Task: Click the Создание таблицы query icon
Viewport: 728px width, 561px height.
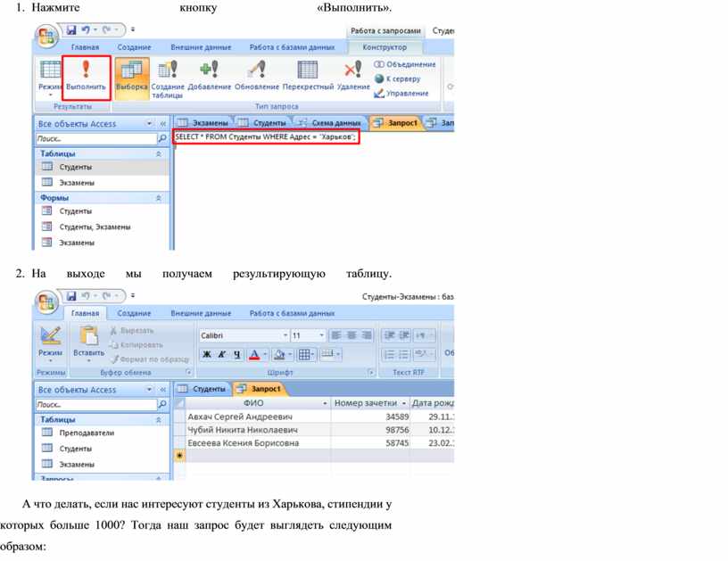Action: coord(168,78)
